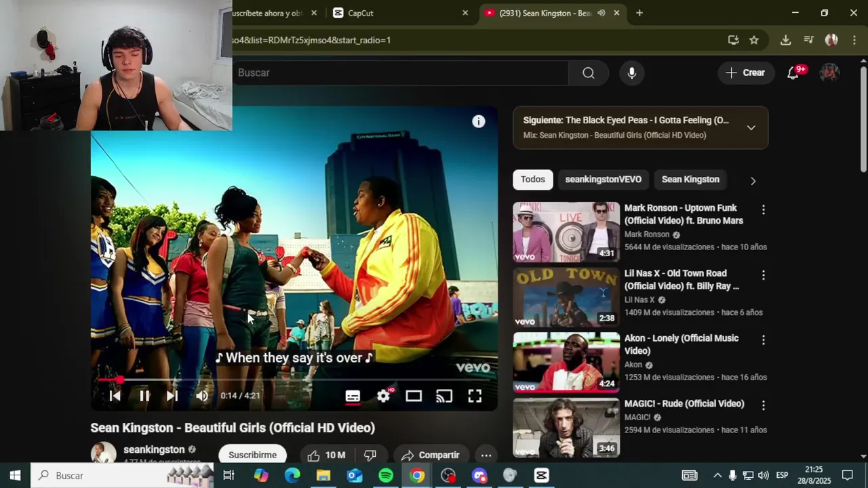Open system volume in tray
The image size is (868, 488).
[x=764, y=476]
